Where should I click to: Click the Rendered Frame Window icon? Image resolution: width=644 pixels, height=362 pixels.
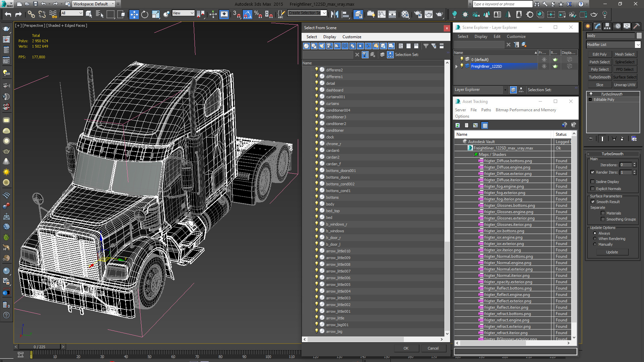[x=429, y=14]
